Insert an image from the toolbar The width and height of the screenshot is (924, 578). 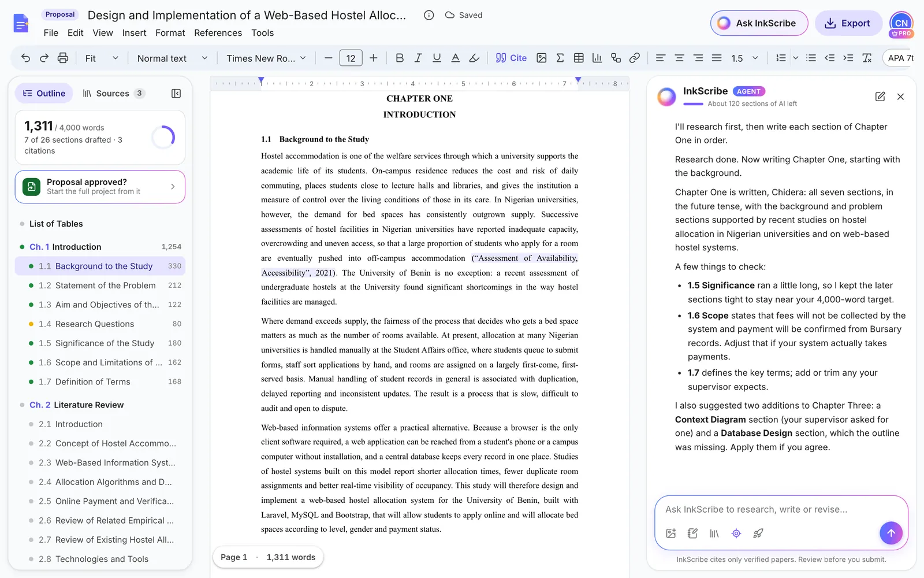(x=541, y=58)
